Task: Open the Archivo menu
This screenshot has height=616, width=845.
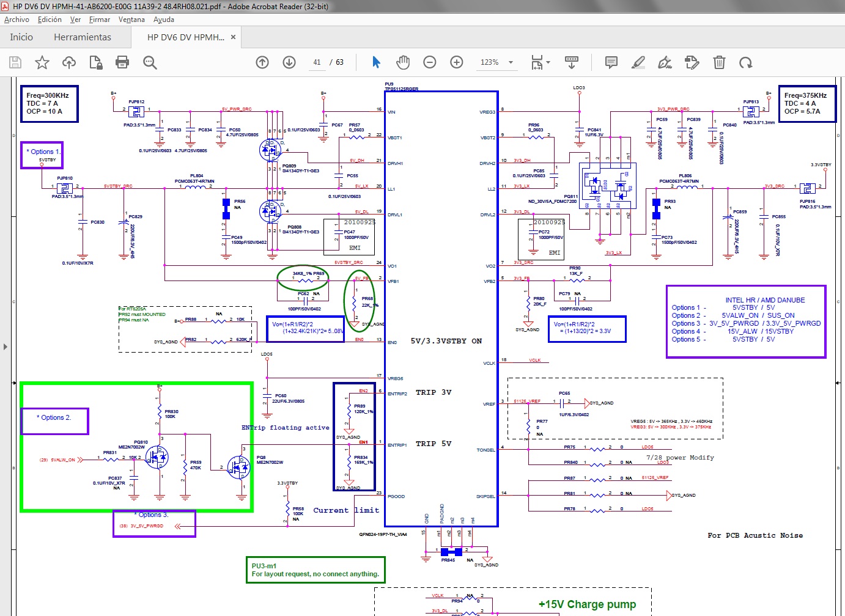Action: click(17, 20)
